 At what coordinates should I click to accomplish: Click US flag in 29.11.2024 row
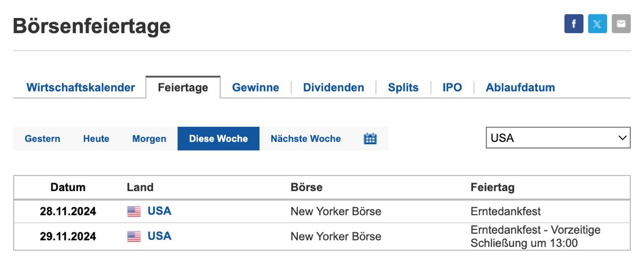pos(134,236)
